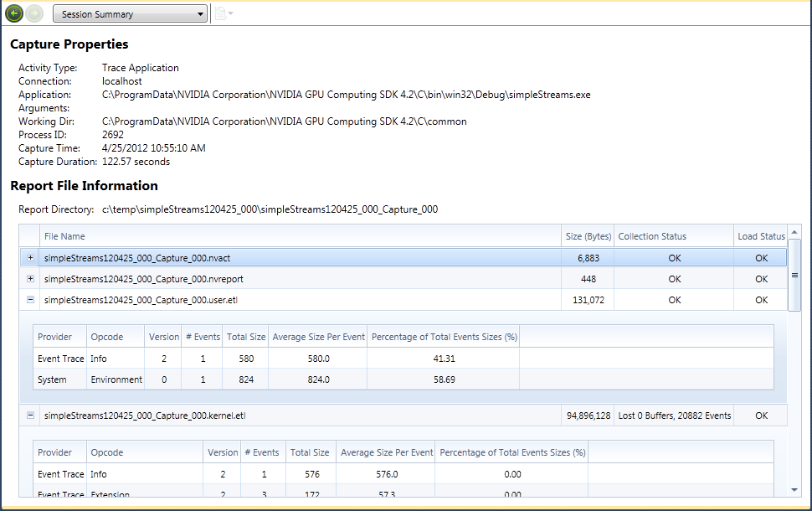Click Average Size Per Event header in user.etl table

pyautogui.click(x=318, y=337)
